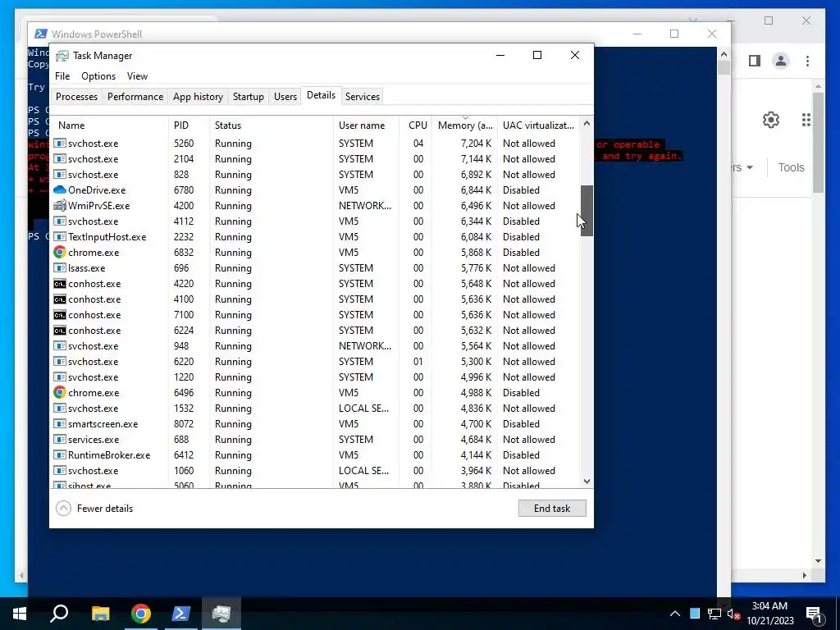Click memory value 7,144 K
The width and height of the screenshot is (840, 630).
pyautogui.click(x=476, y=159)
